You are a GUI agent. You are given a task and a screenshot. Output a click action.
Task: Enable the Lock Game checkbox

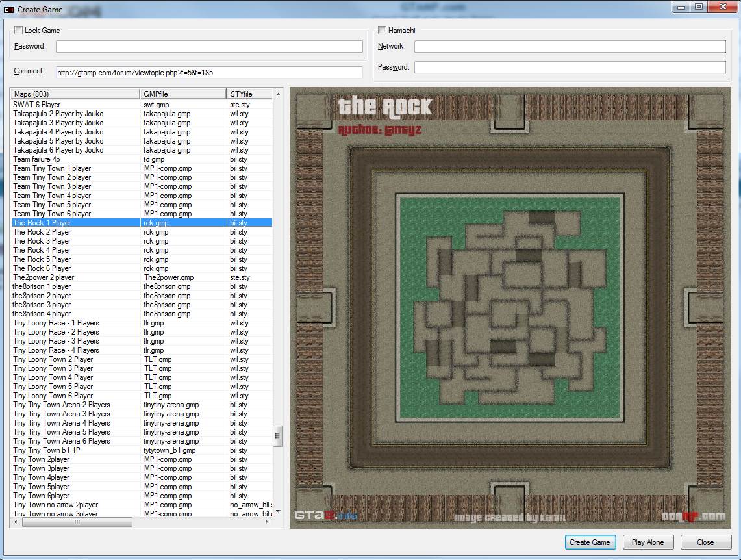click(18, 31)
